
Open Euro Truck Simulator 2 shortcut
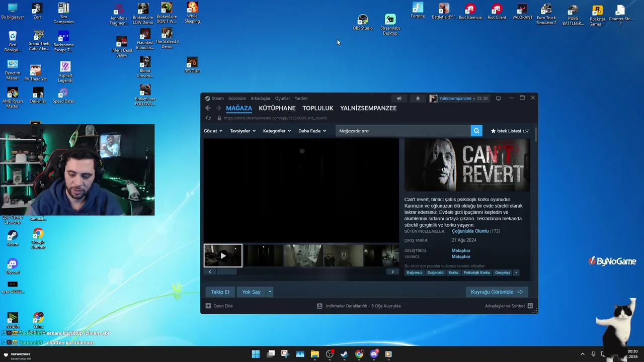click(546, 14)
